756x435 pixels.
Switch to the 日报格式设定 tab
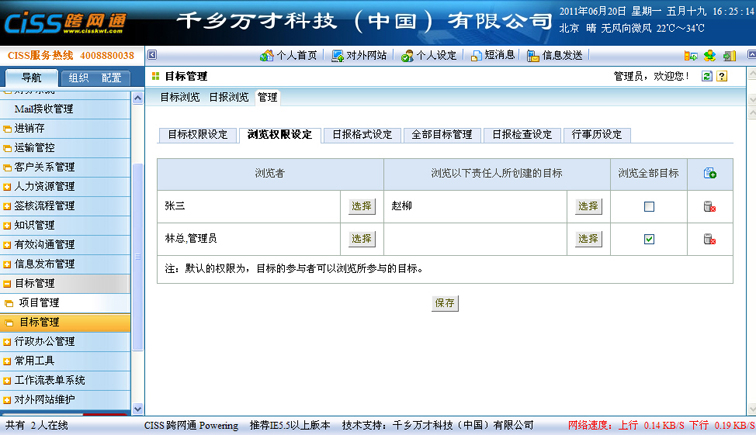coord(361,135)
